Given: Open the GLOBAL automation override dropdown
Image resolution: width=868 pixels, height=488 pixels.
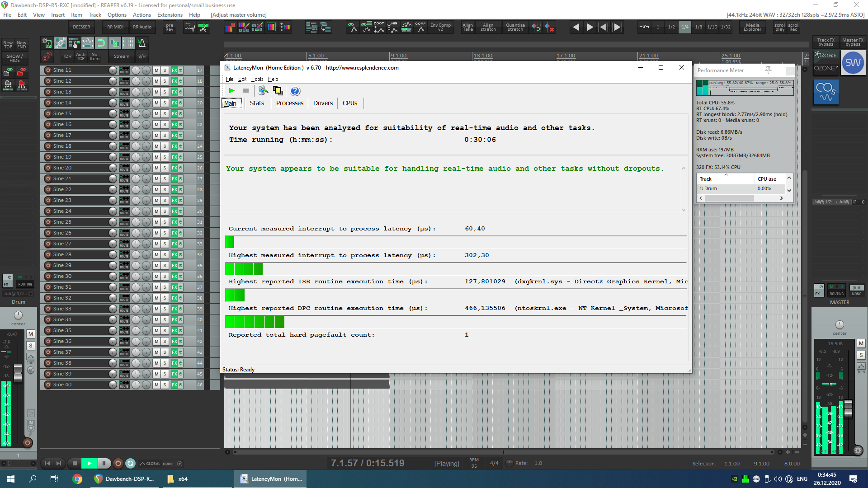Looking at the screenshot, I should point(179,464).
